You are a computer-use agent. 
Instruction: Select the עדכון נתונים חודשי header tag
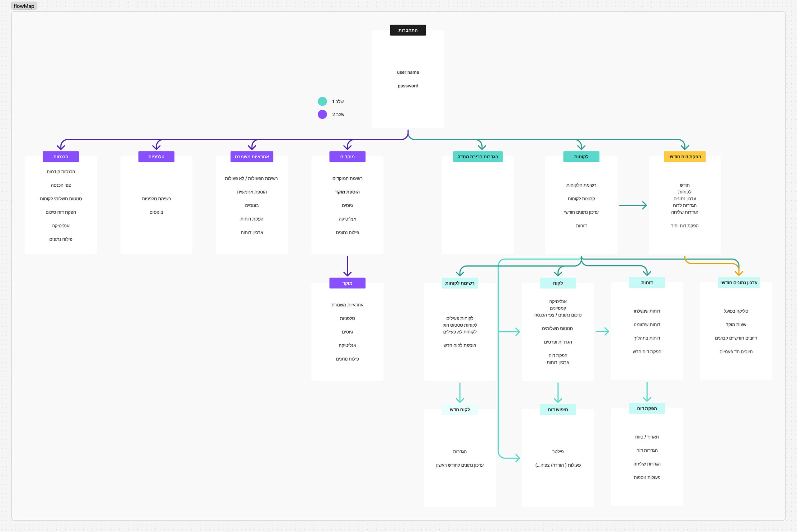[738, 282]
